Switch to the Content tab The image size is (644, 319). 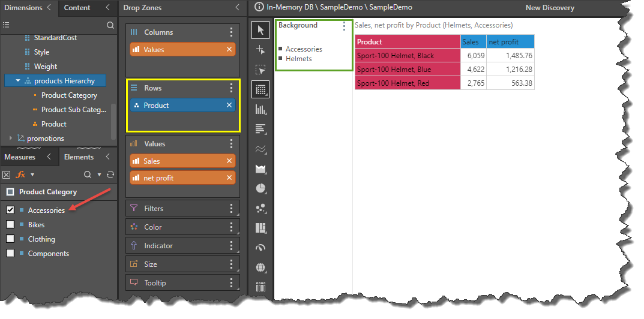click(77, 8)
